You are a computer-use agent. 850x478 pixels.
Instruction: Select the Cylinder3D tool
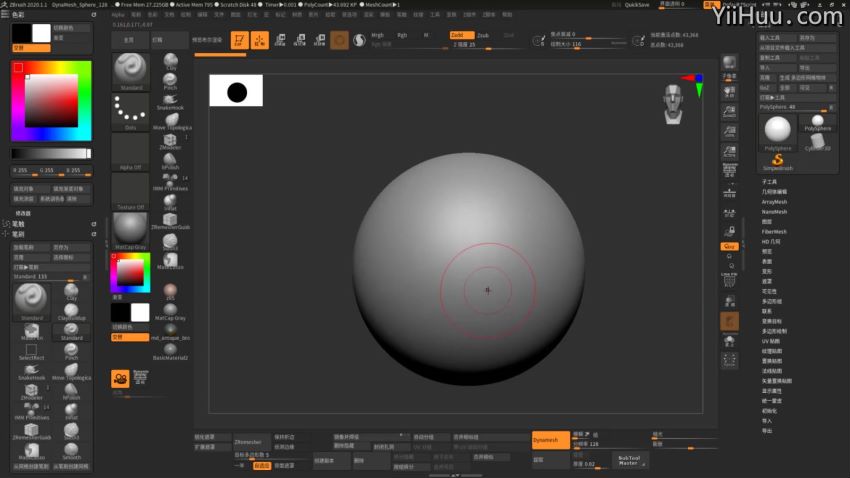tap(817, 143)
